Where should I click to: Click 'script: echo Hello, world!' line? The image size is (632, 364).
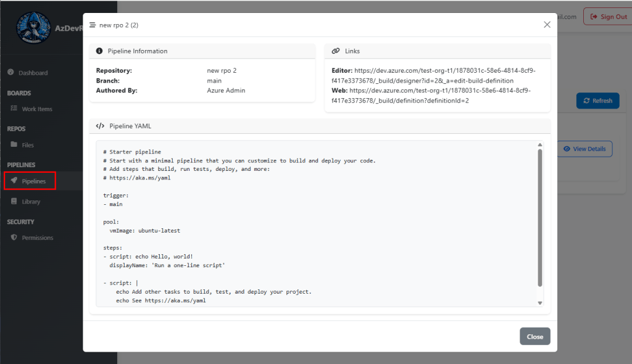tap(148, 257)
